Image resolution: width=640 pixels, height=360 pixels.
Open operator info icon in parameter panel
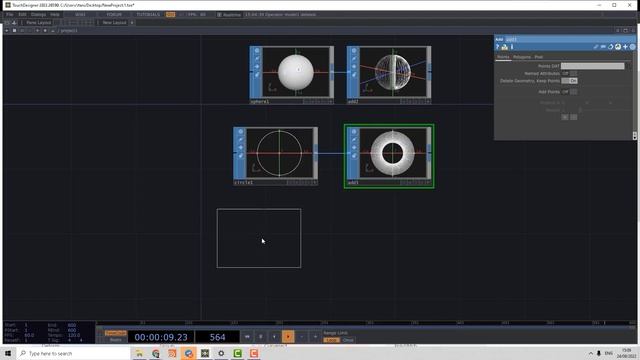pos(512,47)
